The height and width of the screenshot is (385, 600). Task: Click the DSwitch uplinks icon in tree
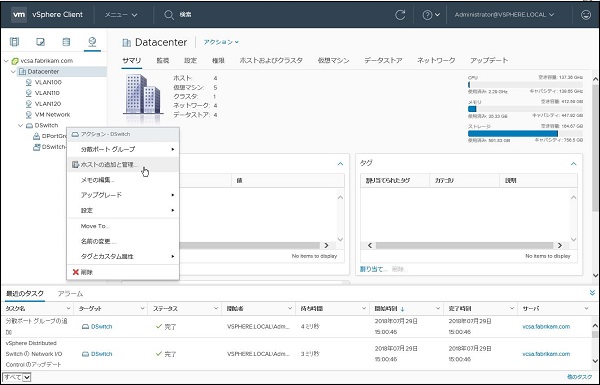(x=36, y=147)
